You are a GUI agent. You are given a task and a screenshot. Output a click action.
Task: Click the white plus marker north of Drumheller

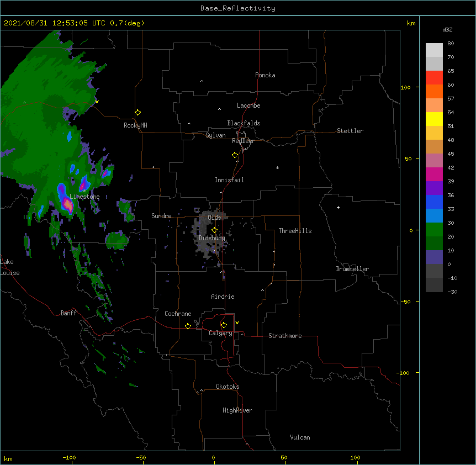[x=338, y=207]
